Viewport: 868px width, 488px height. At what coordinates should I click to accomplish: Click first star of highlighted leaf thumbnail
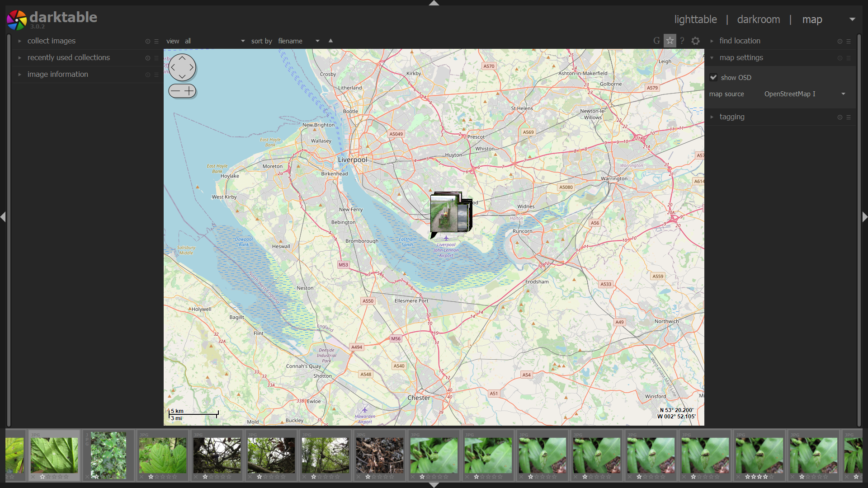pyautogui.click(x=42, y=477)
